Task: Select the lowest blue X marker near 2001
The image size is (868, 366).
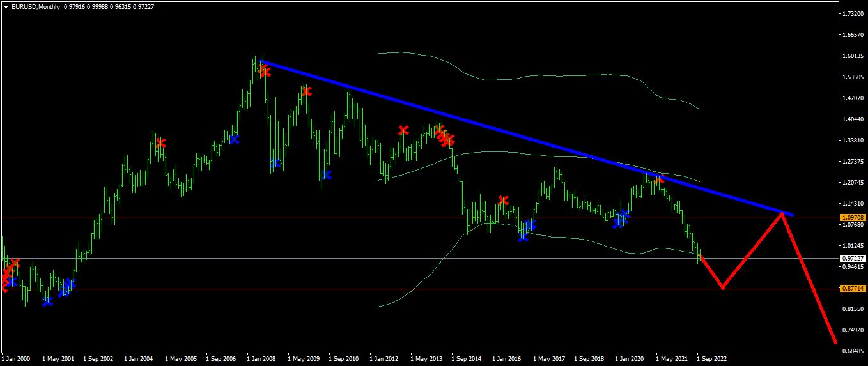Action: pyautogui.click(x=47, y=301)
